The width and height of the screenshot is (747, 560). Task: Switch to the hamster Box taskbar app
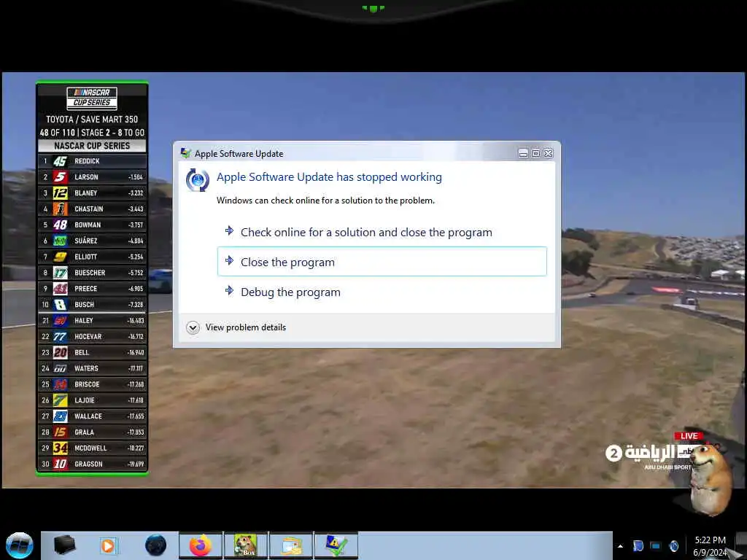[245, 545]
